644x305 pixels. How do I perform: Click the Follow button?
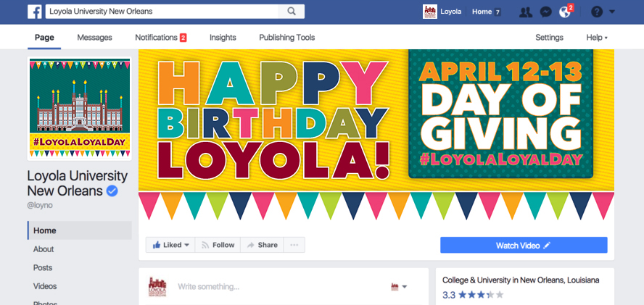pyautogui.click(x=218, y=245)
